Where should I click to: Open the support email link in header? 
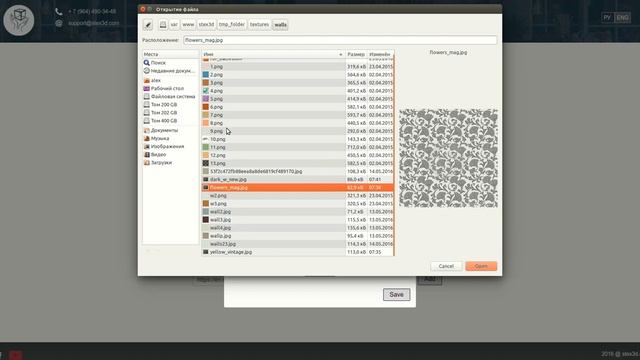93,23
